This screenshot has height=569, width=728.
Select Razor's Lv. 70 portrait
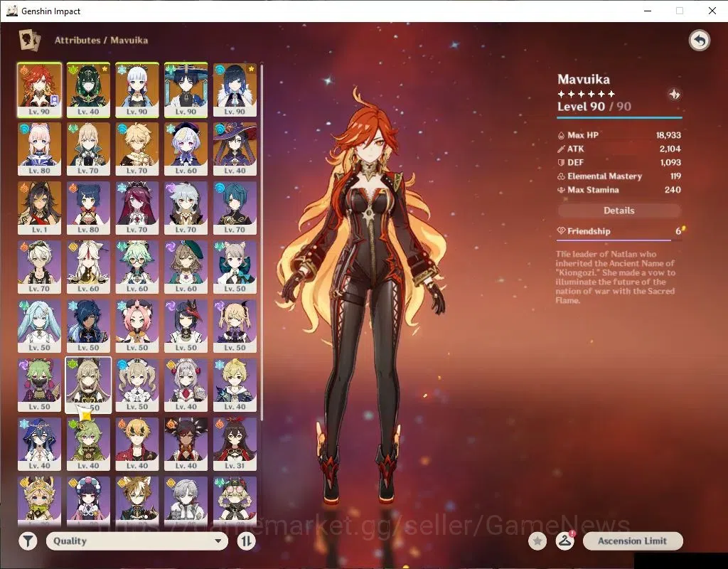click(x=186, y=208)
